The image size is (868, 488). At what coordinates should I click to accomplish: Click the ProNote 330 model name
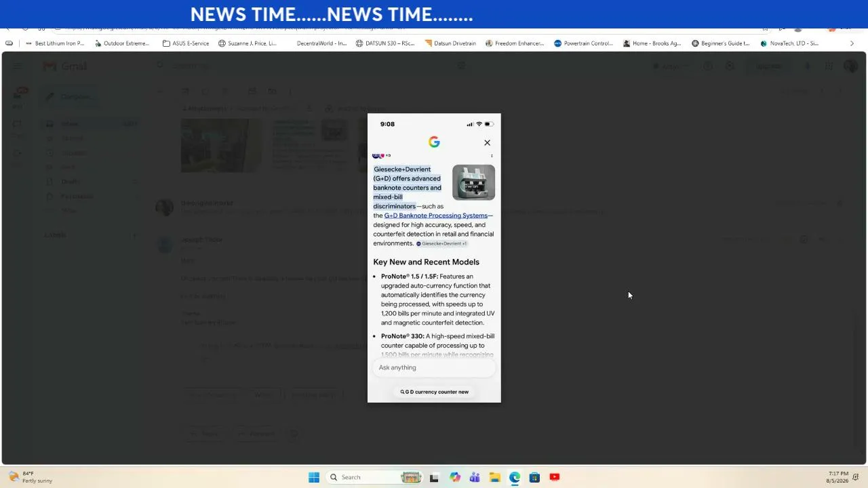(x=402, y=336)
